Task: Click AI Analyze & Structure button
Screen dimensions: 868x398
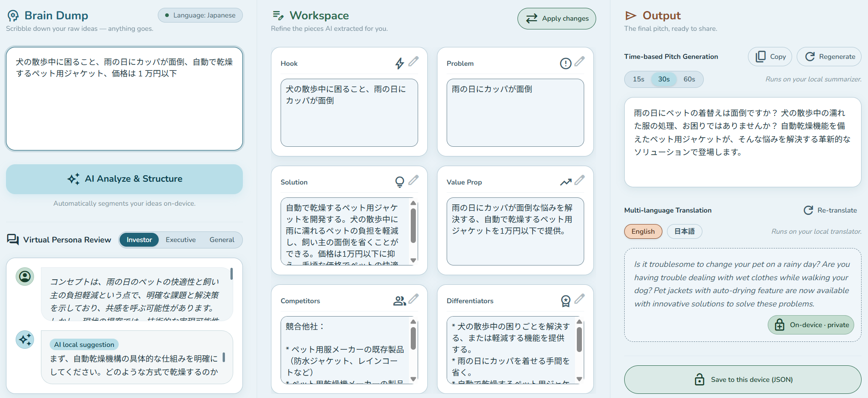Action: (x=124, y=179)
